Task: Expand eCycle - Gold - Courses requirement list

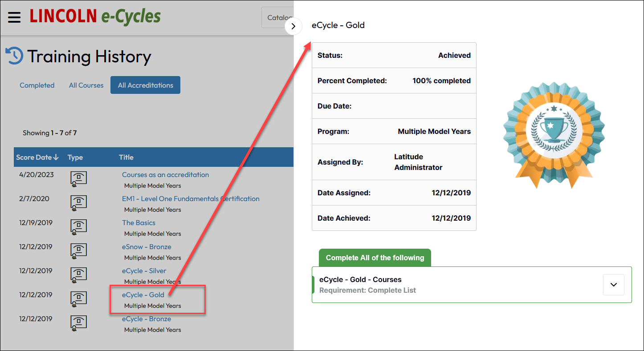Action: (613, 285)
